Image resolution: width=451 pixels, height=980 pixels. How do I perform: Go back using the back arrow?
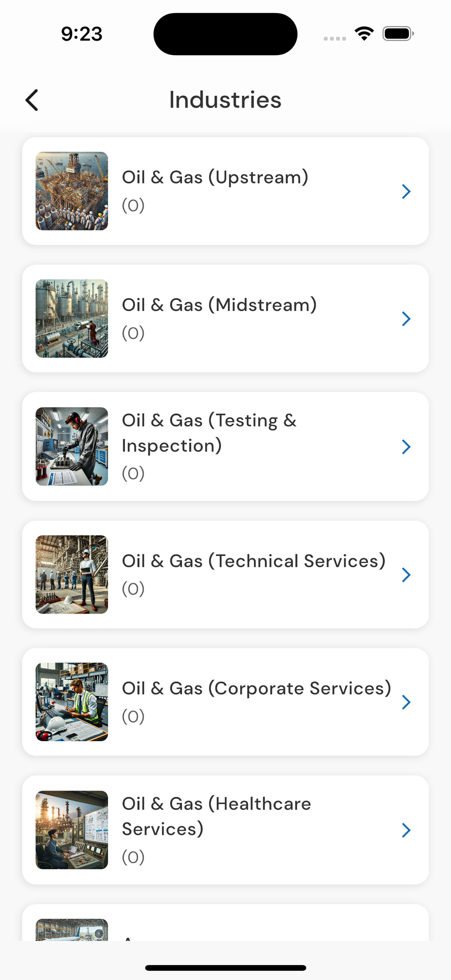pos(32,100)
